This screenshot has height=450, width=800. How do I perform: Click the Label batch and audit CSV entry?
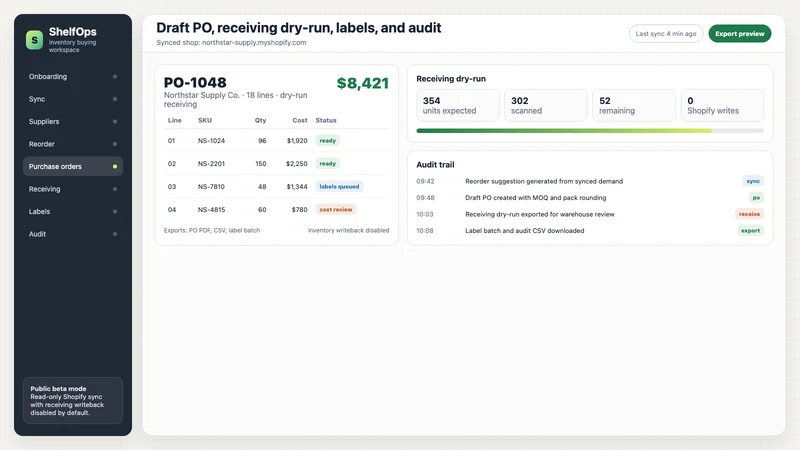coord(590,231)
